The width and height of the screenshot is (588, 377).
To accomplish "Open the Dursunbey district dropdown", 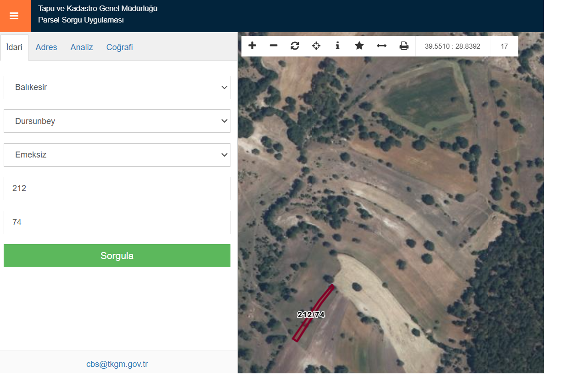I will click(117, 121).
